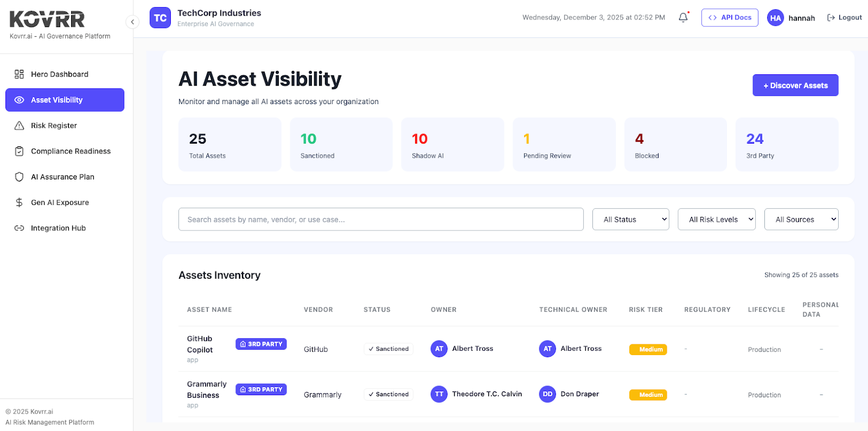Log out of the platform
Screen dimensions: 868x431
844,17
